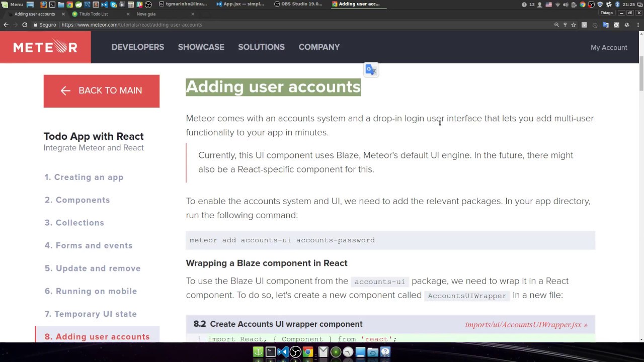Screen dimensions: 644x362
Task: Open the weather question-mark icon in the dock
Action: click(x=385, y=352)
